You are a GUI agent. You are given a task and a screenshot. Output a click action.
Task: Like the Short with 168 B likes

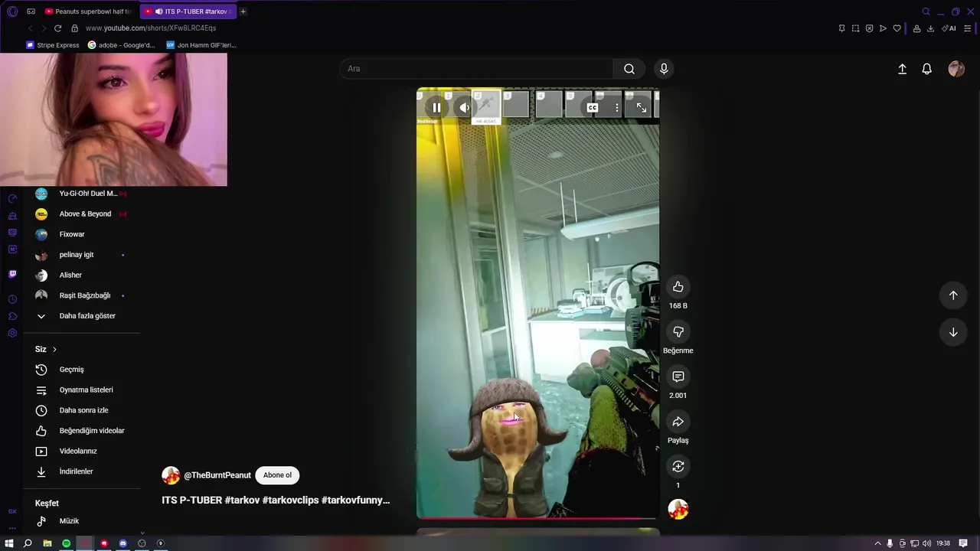coord(678,287)
